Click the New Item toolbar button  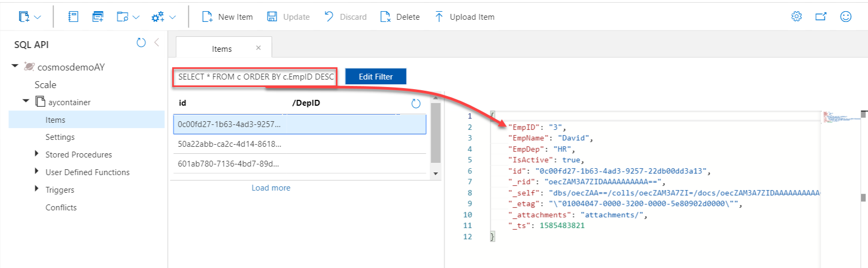pos(227,17)
